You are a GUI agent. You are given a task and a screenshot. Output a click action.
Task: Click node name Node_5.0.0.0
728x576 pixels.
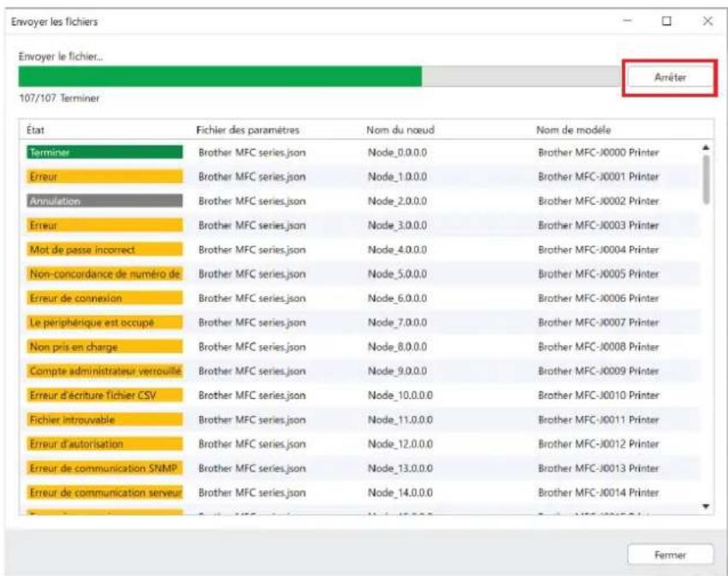click(x=398, y=274)
